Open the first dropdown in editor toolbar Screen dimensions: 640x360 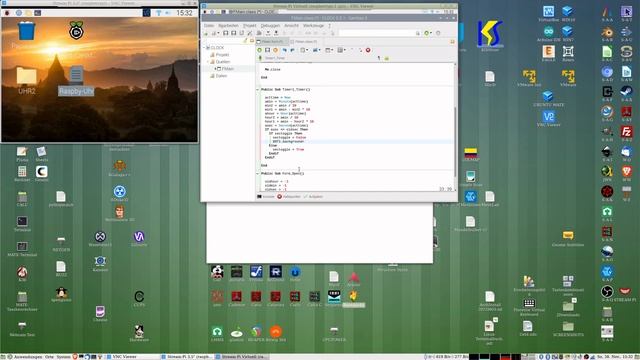point(304,50)
